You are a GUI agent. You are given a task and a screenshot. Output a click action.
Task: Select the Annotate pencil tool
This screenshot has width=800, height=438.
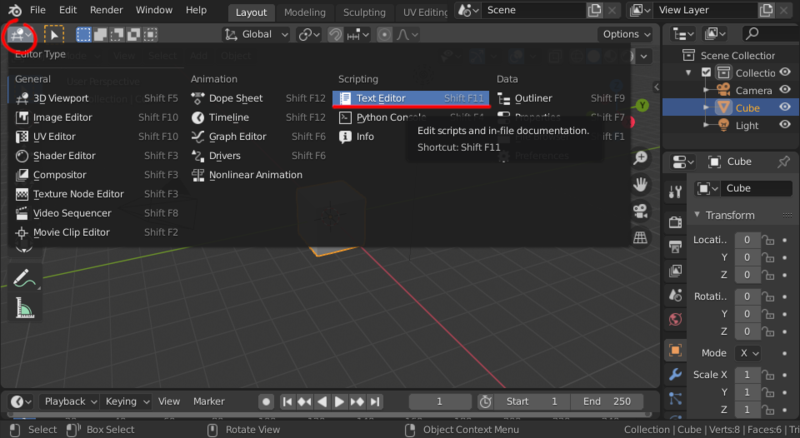click(x=23, y=279)
